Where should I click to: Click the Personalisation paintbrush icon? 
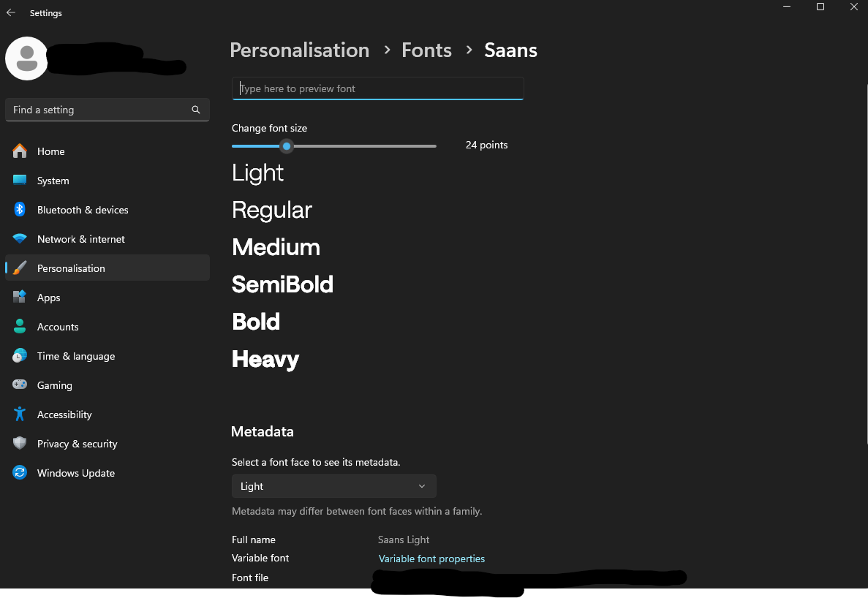(x=20, y=268)
